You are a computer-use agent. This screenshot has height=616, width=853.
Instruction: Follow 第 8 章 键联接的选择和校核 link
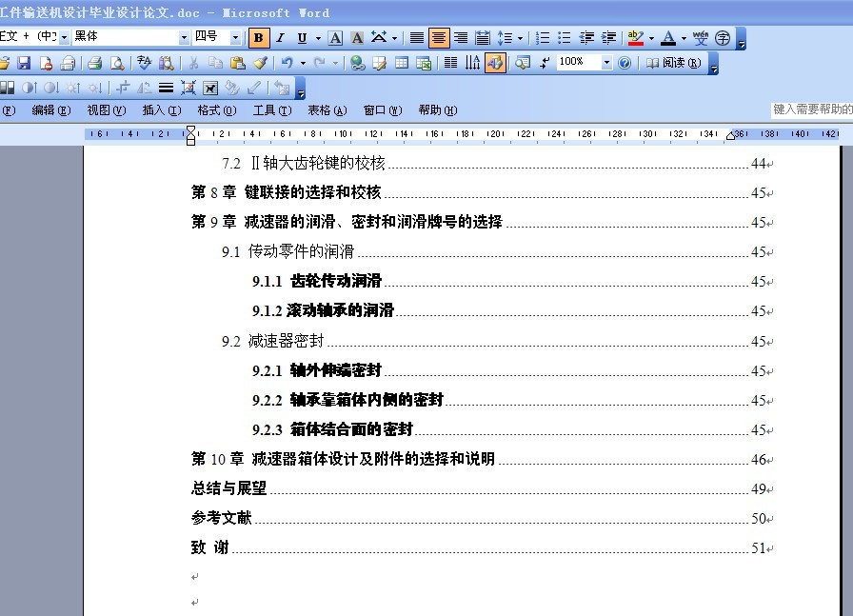tap(287, 192)
